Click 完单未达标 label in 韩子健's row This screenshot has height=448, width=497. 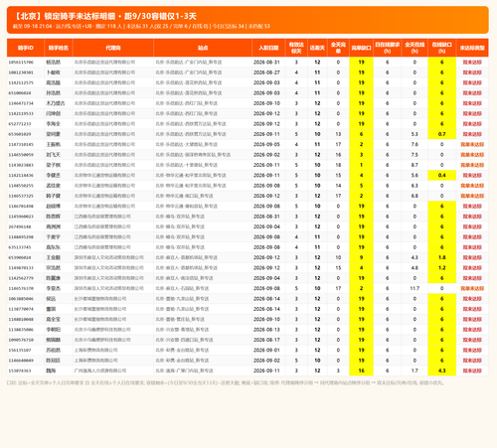coord(472,196)
